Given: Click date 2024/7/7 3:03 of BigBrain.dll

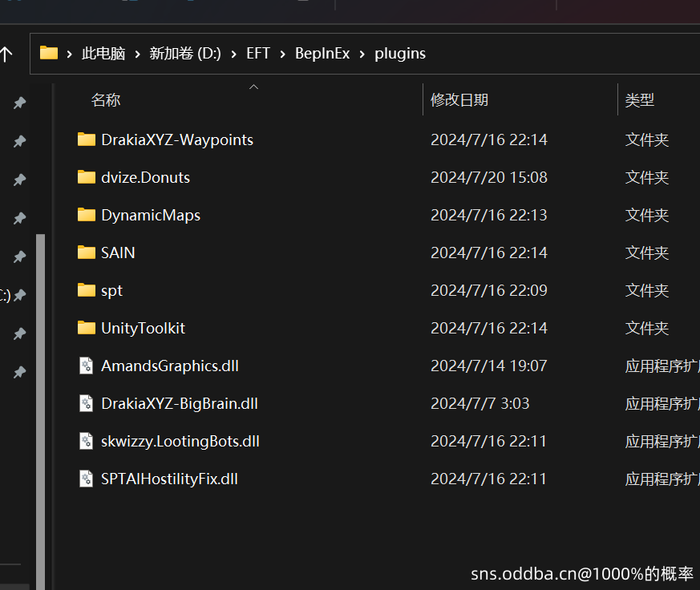Looking at the screenshot, I should point(480,403).
